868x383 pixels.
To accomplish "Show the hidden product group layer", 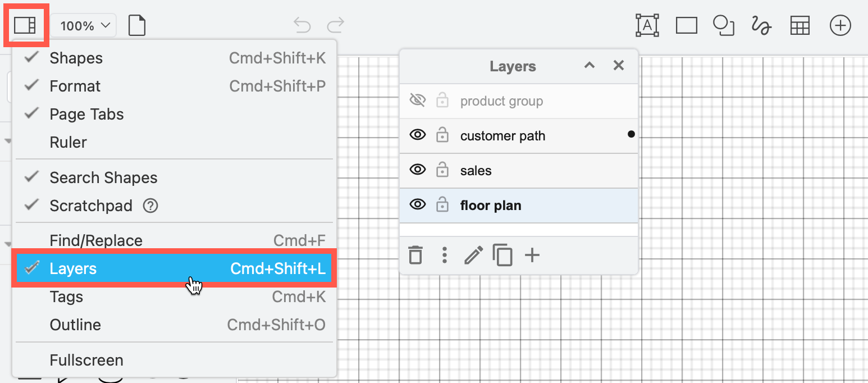I will 418,99.
